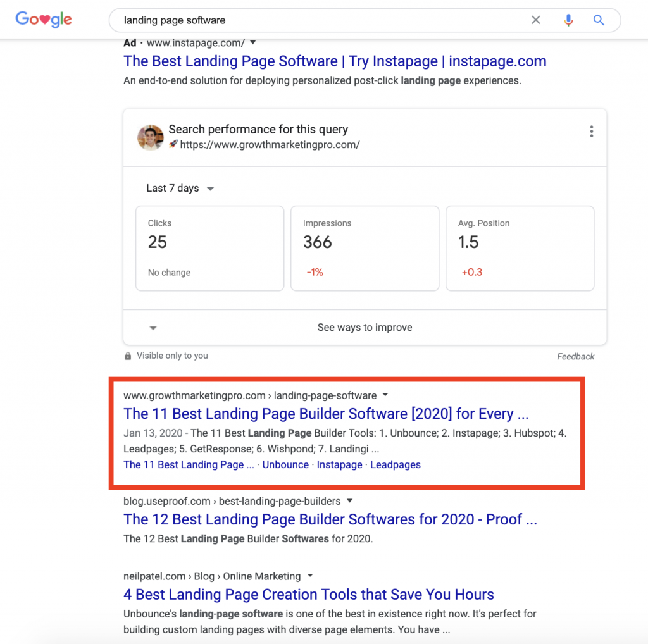Open the Last 7 days date dropdown
The image size is (648, 644).
[x=180, y=189]
